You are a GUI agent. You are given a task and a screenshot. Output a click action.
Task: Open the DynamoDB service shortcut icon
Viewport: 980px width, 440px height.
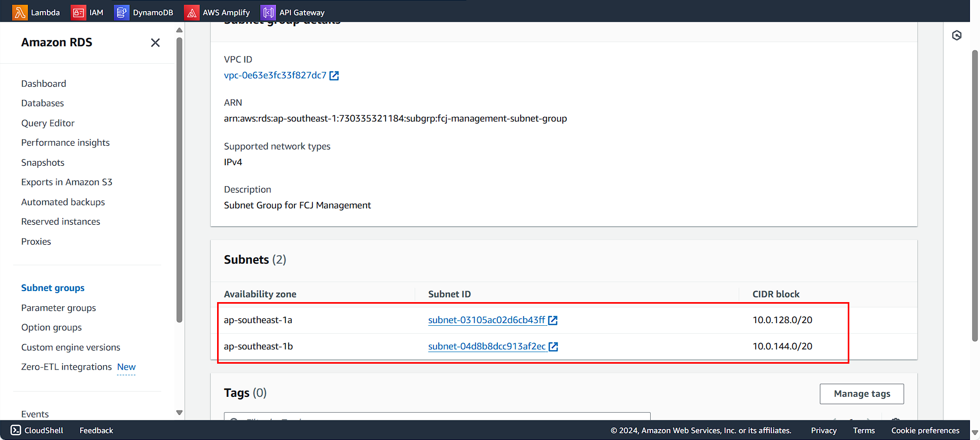click(121, 12)
